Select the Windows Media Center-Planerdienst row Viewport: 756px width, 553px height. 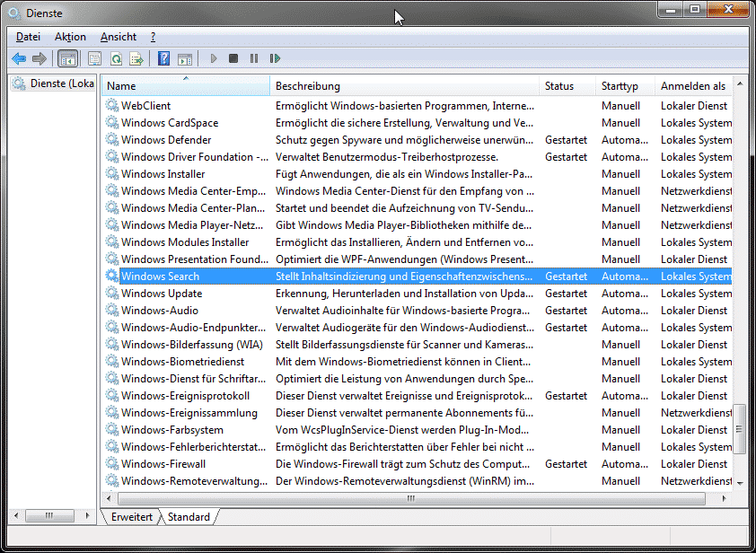pos(418,207)
